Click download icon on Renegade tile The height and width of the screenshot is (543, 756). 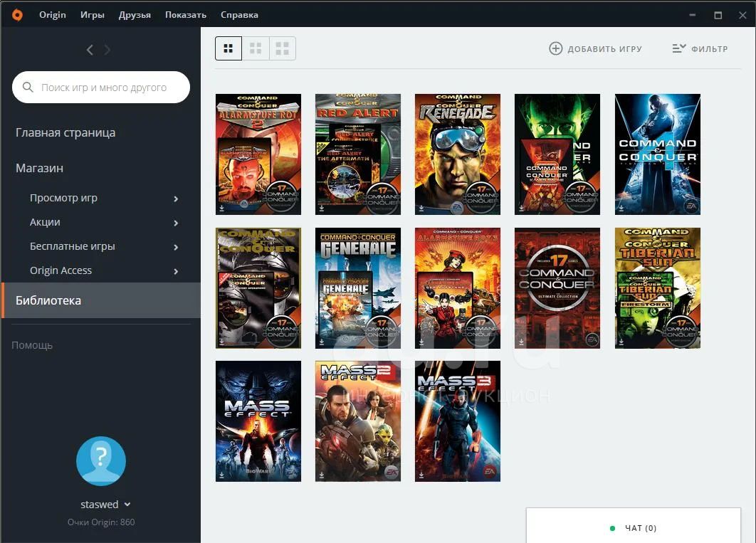421,208
